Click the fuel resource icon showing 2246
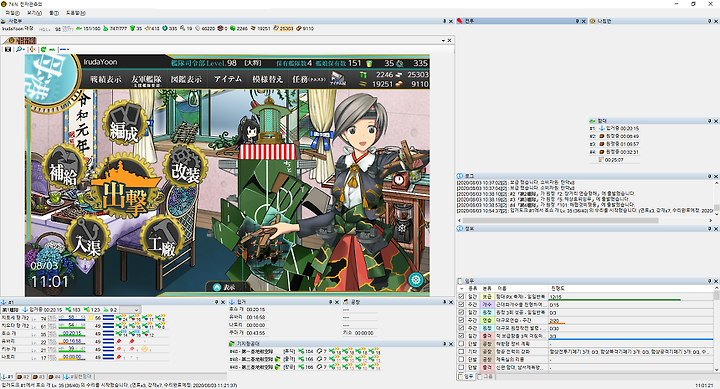This screenshot has width=720, height=389. coord(233,28)
